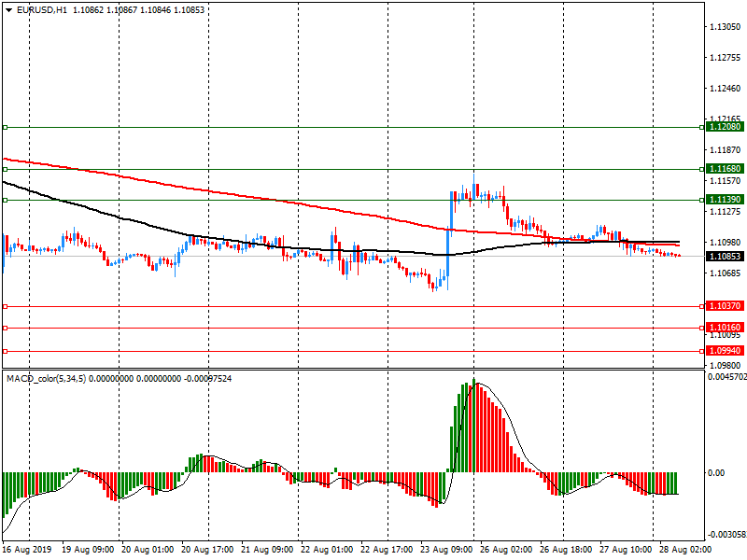
Task: Click the 26 Aug 18:00 time axis label
Action: (x=566, y=550)
